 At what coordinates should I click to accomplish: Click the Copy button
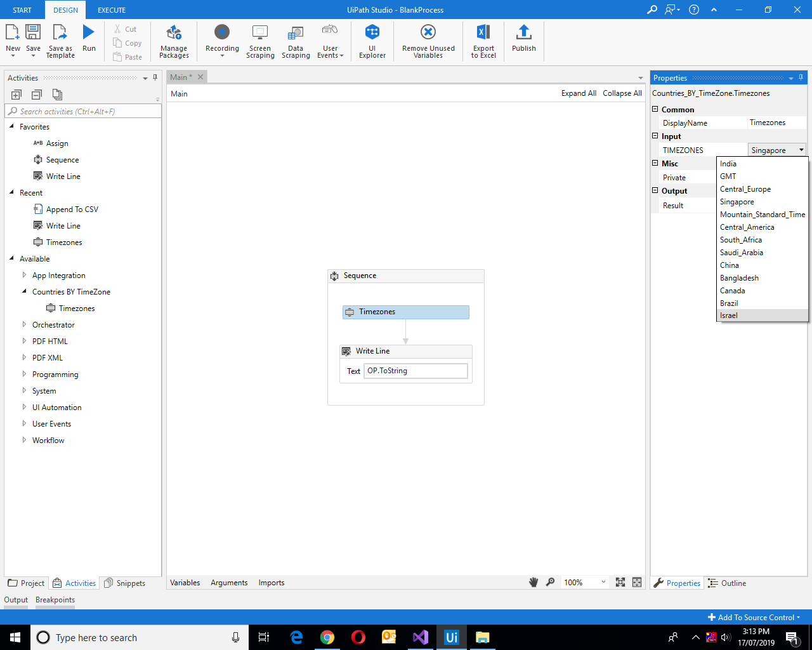(x=128, y=43)
